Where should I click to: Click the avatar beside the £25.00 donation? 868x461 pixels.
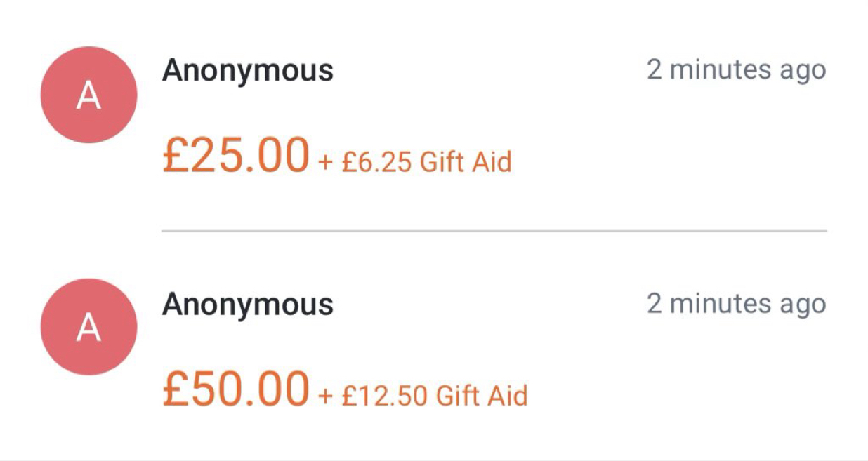click(x=88, y=95)
